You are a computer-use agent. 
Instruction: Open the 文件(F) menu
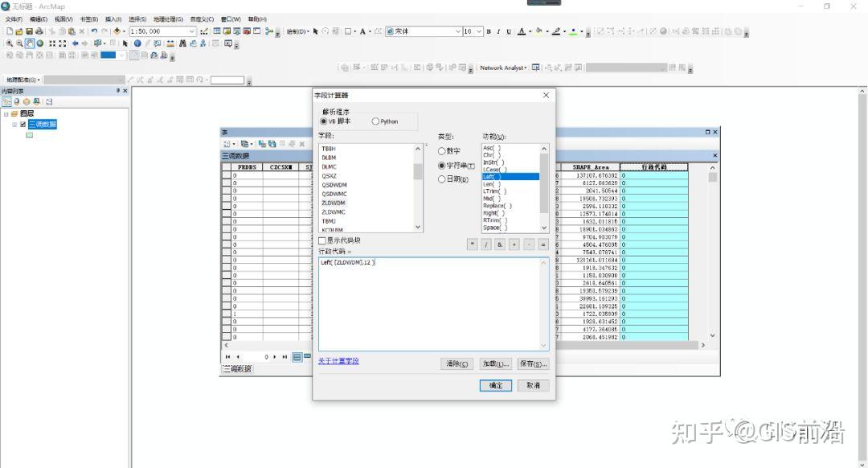pyautogui.click(x=14, y=19)
